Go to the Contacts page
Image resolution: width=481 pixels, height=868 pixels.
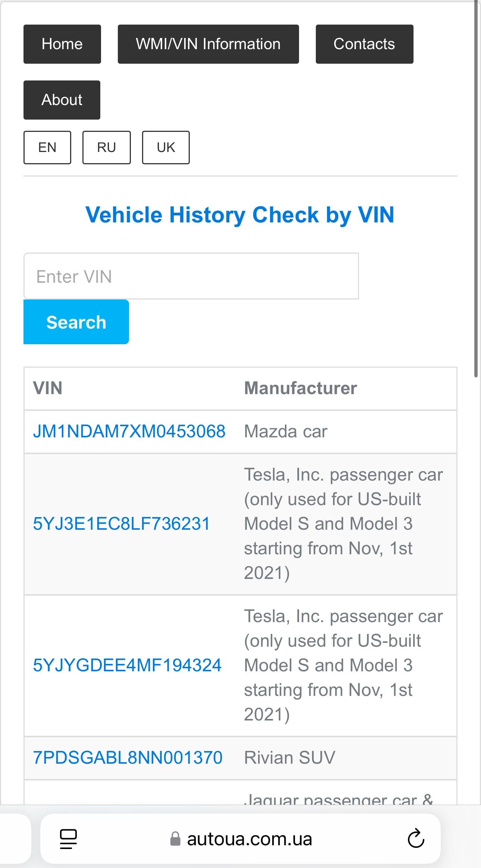[x=364, y=44]
